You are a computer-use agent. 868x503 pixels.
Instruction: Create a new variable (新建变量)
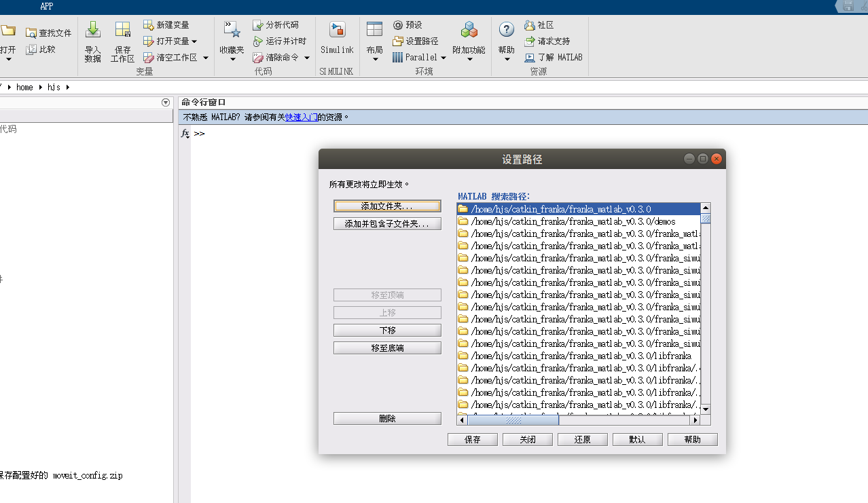pyautogui.click(x=166, y=24)
